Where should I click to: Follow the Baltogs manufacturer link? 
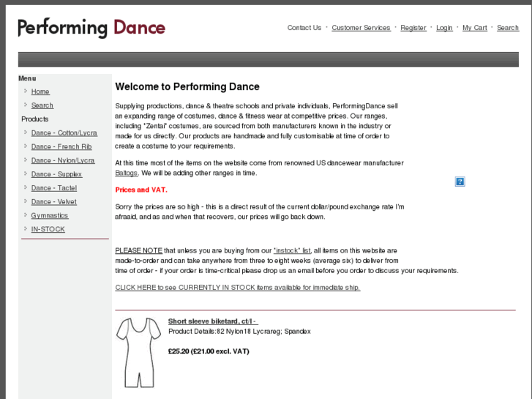coord(126,173)
